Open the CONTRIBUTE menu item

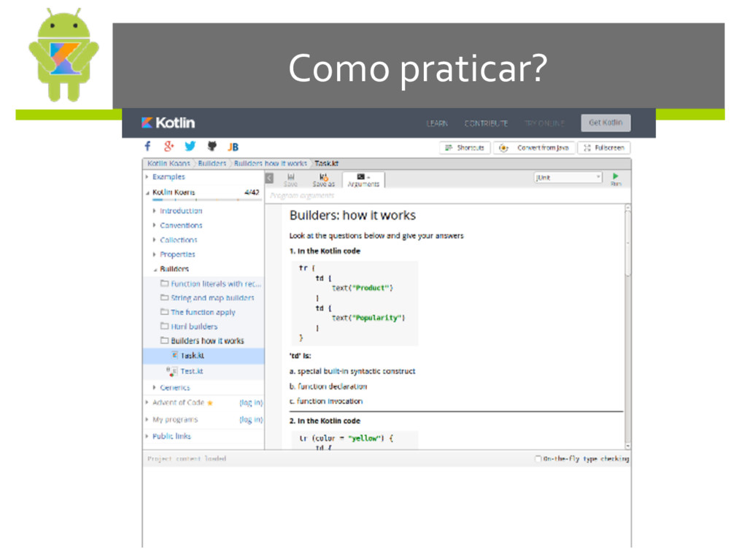[486, 123]
